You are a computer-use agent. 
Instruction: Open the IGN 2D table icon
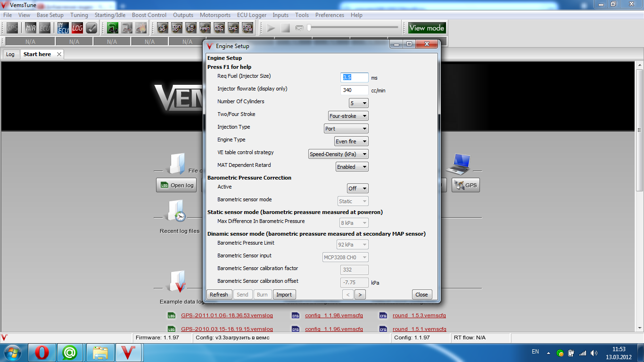(x=177, y=28)
